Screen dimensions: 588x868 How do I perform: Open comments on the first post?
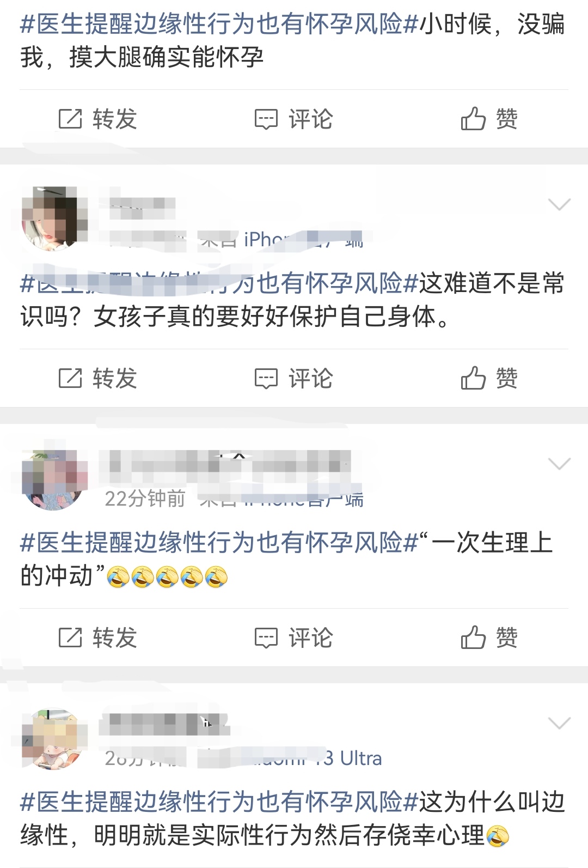coord(294,119)
